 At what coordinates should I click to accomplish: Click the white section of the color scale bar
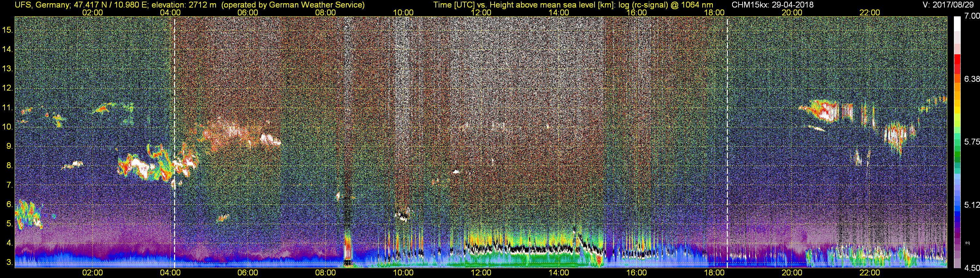[x=957, y=24]
